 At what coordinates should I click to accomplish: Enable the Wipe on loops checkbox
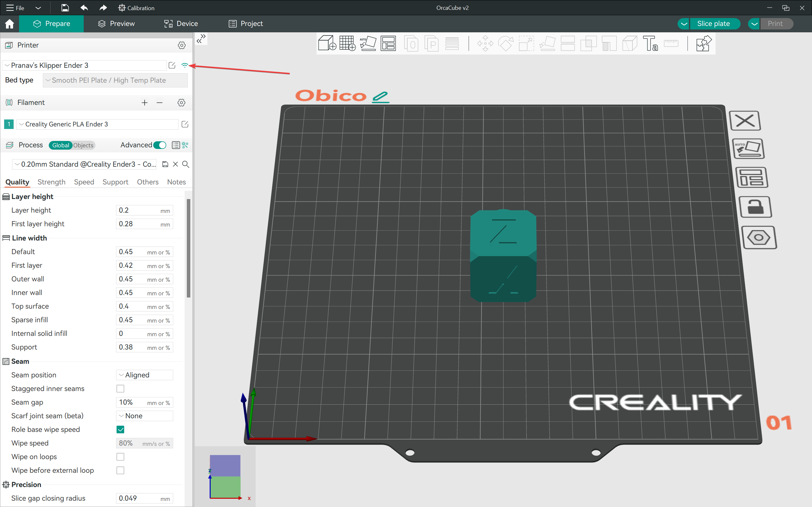(121, 457)
